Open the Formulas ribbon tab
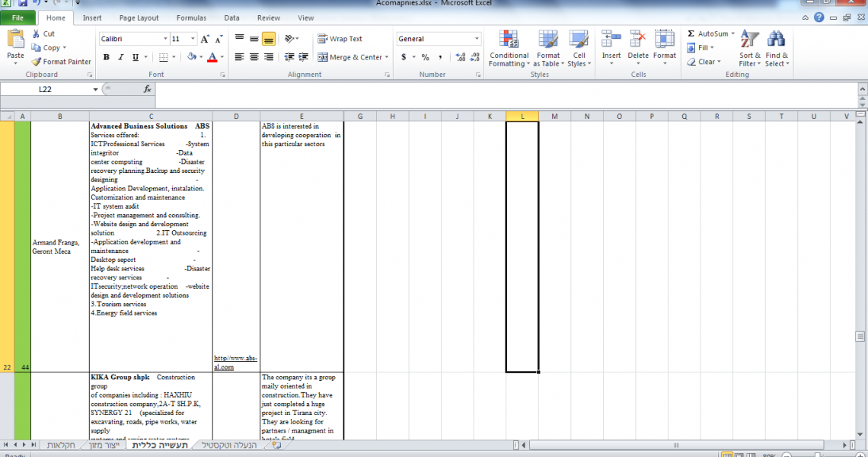Viewport: 868px width, 457px height. (191, 18)
